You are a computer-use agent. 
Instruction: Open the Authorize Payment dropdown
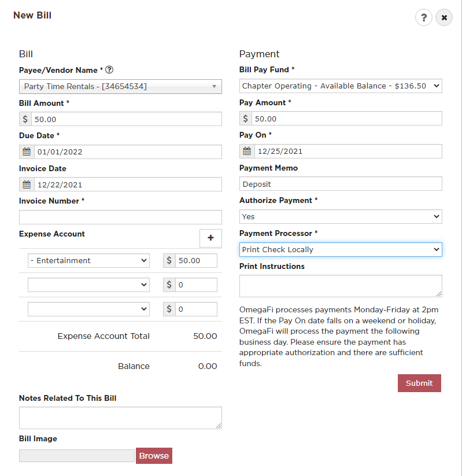click(x=341, y=216)
